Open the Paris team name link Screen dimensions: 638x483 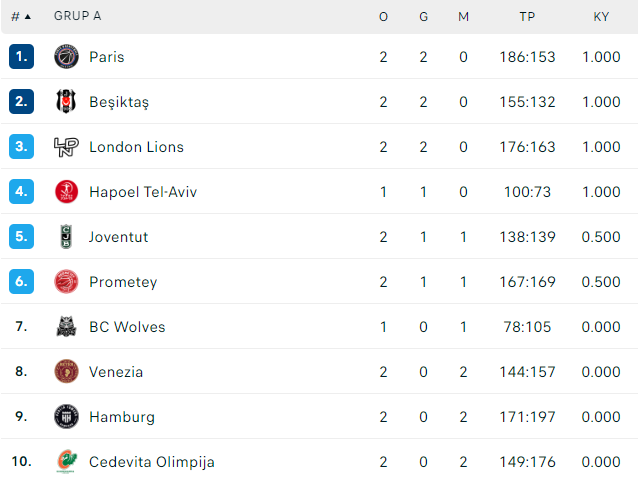pyautogui.click(x=107, y=57)
